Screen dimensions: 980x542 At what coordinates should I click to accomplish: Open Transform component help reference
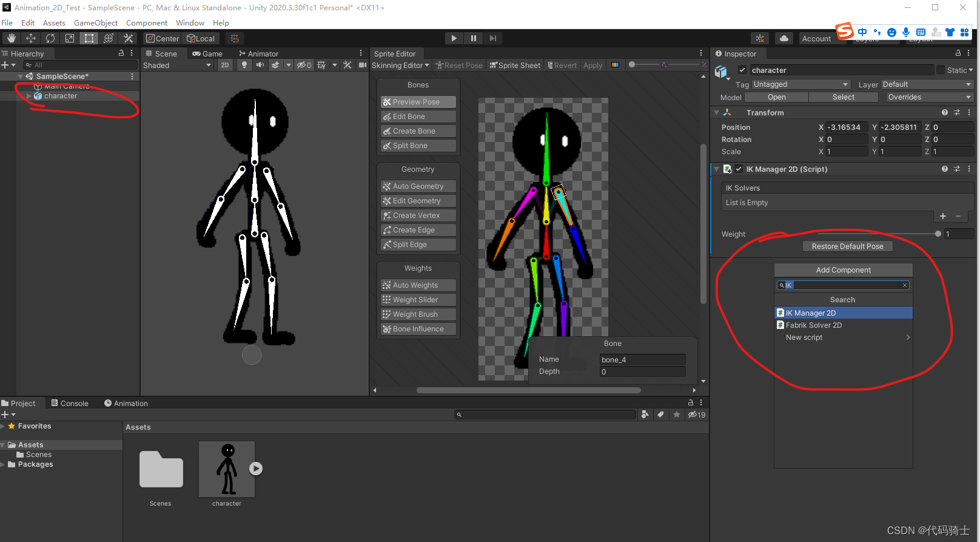[x=945, y=112]
